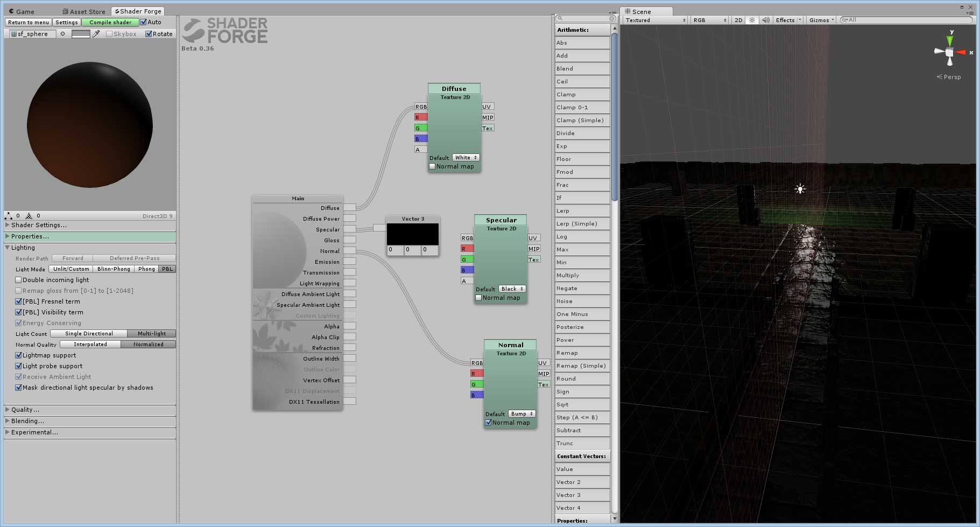980x527 pixels.
Task: Click the Diffuse node MIP input connector
Action: pyautogui.click(x=488, y=117)
